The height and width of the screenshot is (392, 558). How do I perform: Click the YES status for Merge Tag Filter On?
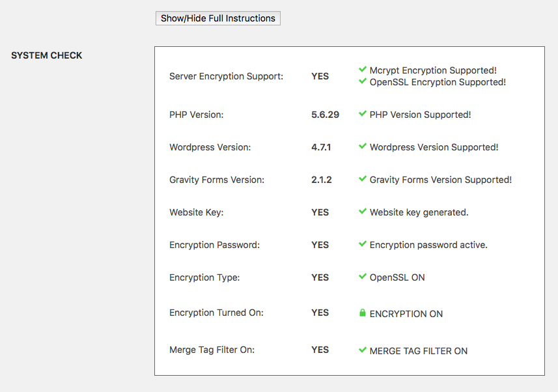pos(320,350)
